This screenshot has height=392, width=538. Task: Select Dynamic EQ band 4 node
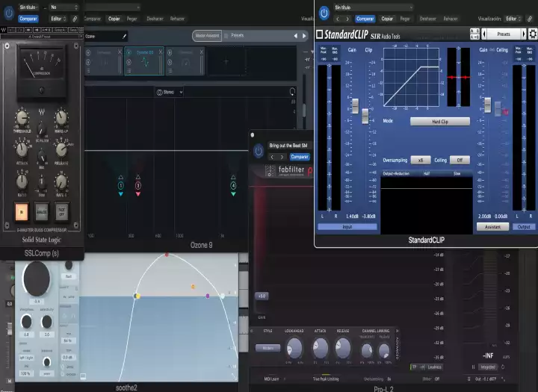233,185
